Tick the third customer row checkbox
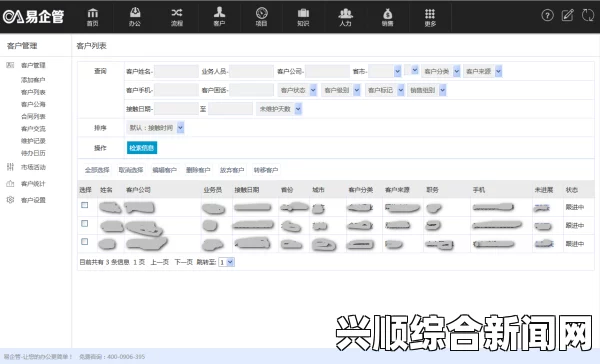Image resolution: width=600 pixels, height=364 pixels. coord(85,242)
